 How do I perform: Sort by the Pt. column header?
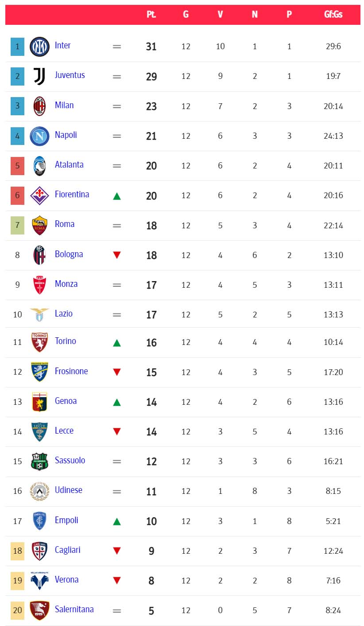[151, 15]
